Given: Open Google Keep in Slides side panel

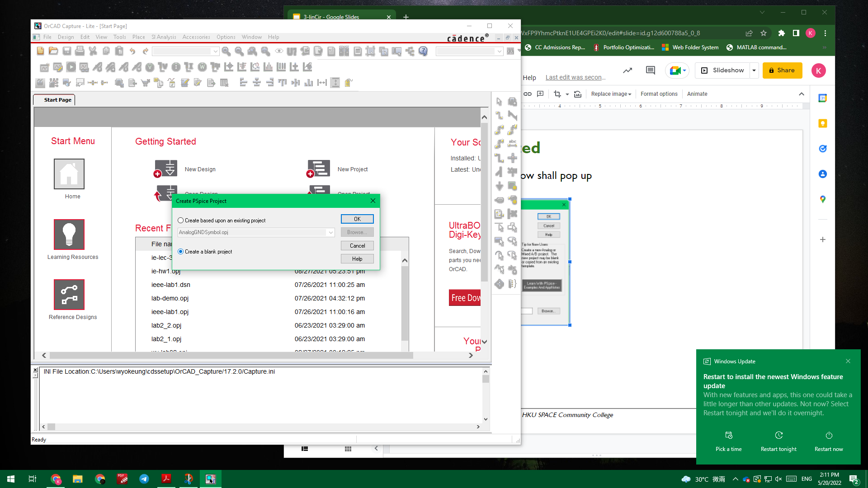Looking at the screenshot, I should (x=823, y=123).
